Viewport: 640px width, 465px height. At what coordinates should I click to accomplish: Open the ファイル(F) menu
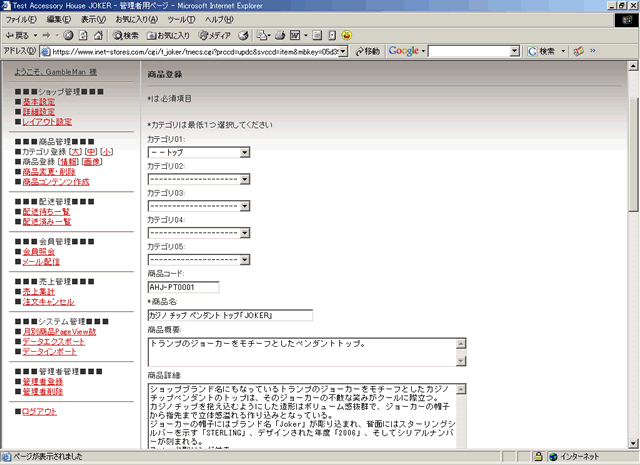[x=22, y=20]
